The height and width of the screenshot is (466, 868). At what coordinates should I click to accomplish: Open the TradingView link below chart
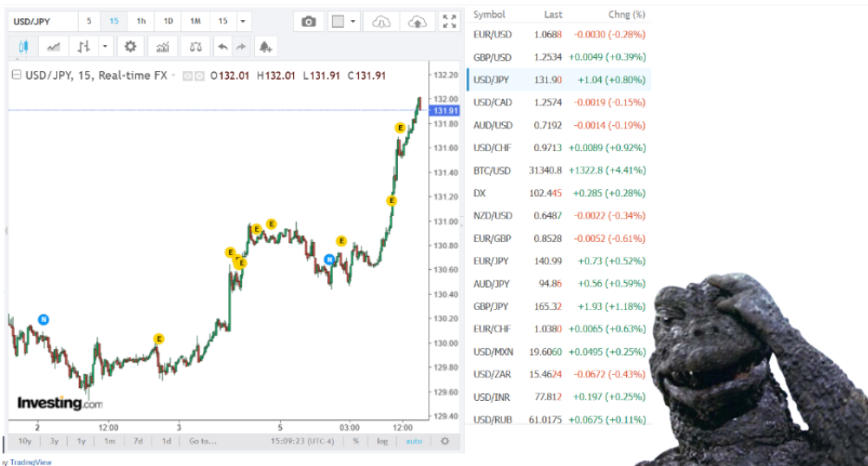tap(31, 462)
